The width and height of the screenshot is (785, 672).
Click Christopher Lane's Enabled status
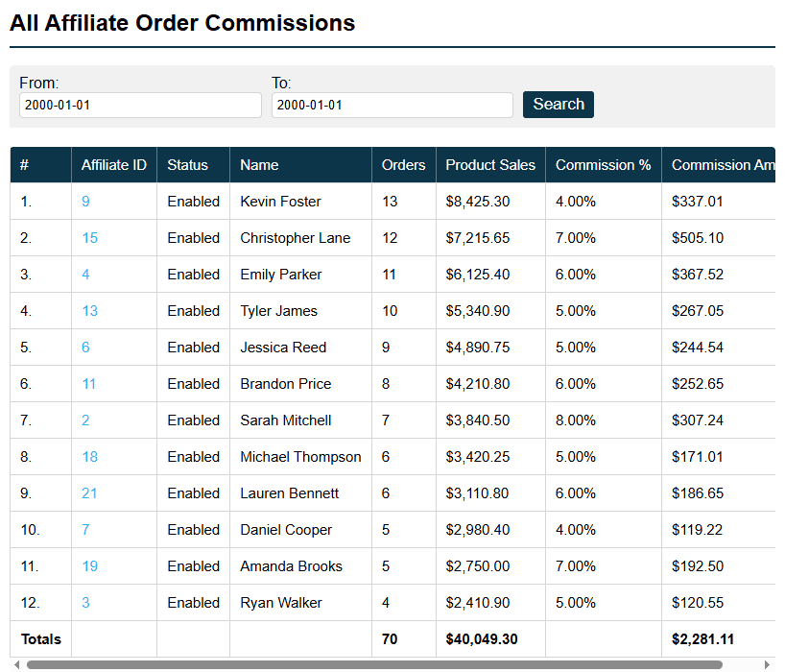click(x=193, y=238)
